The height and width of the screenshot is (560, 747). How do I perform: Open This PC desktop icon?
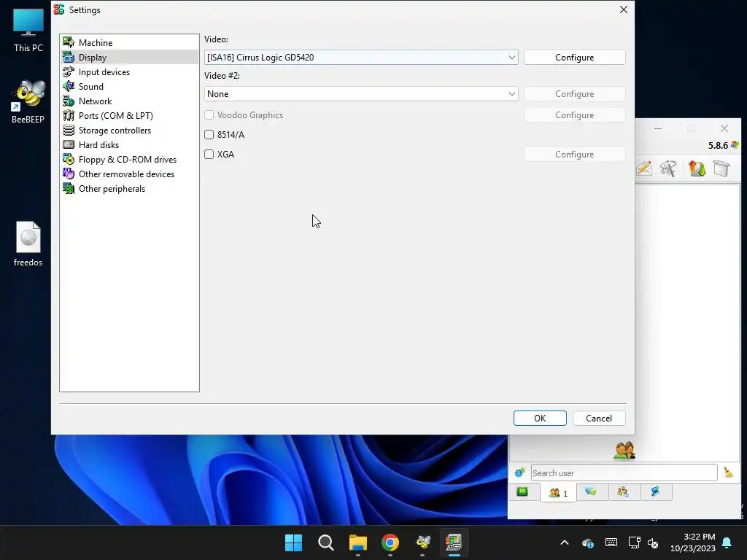pos(28,30)
